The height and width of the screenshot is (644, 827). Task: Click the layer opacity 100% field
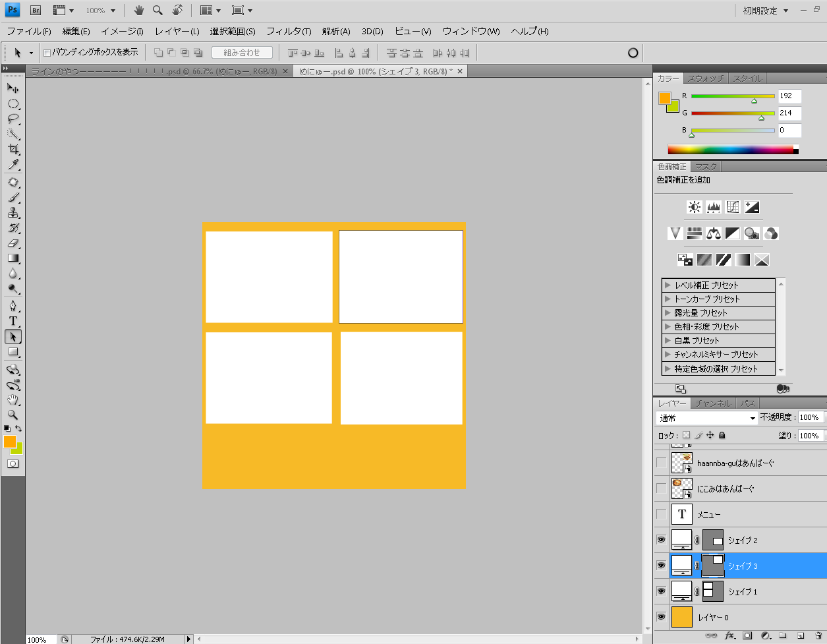click(x=809, y=417)
